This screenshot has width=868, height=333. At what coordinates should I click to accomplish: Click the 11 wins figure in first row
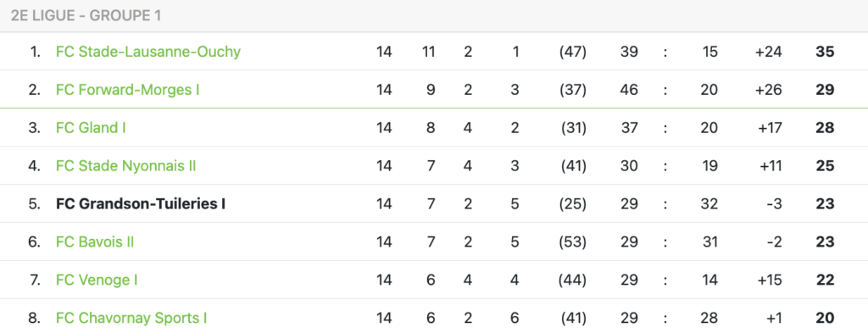coord(428,52)
